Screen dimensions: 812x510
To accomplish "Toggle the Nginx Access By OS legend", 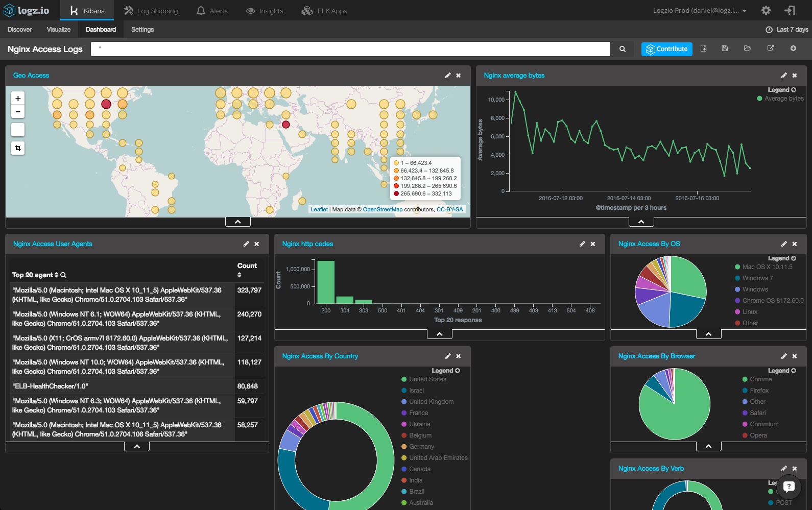I will click(x=782, y=258).
